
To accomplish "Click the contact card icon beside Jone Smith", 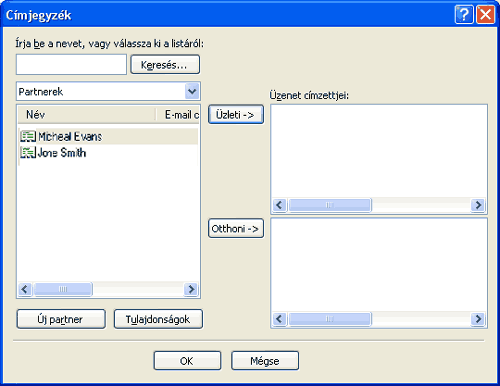I will point(28,153).
